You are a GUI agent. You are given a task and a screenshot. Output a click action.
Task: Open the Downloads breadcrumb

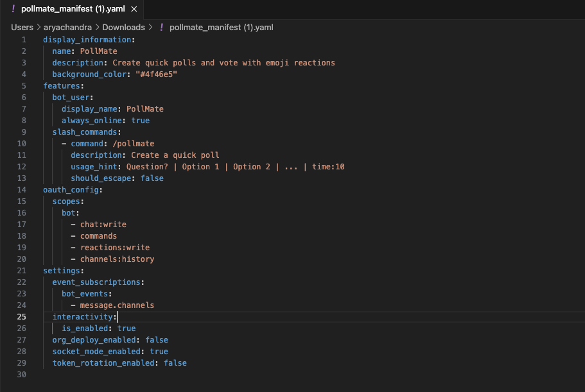pyautogui.click(x=123, y=27)
